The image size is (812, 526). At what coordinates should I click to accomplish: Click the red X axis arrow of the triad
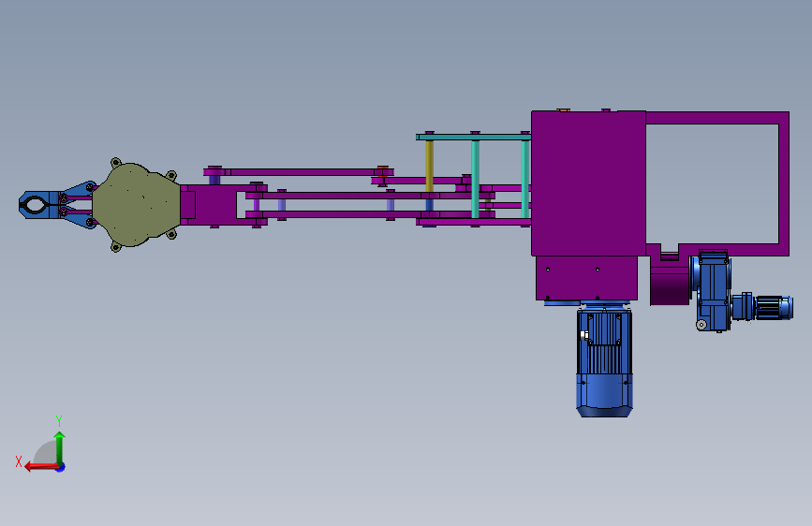[x=41, y=467]
